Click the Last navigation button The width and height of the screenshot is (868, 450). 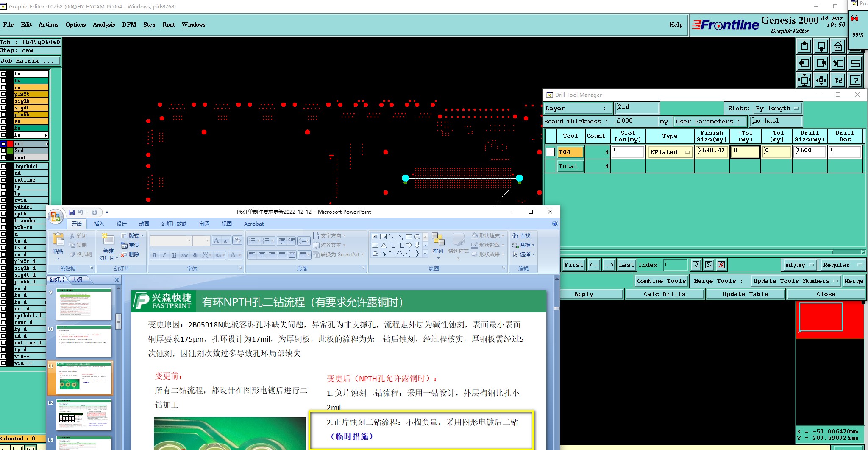pos(626,265)
